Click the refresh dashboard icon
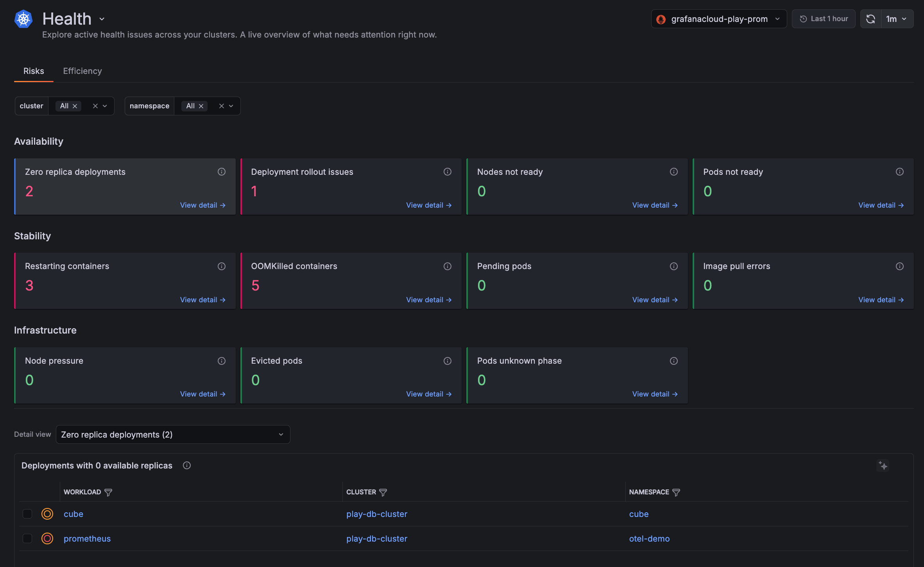The width and height of the screenshot is (924, 567). [870, 19]
